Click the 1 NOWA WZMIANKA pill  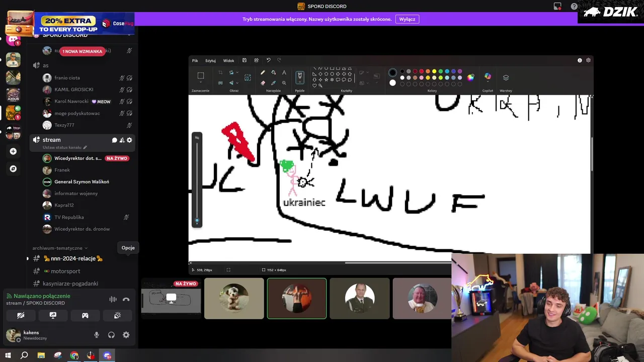[x=82, y=51]
